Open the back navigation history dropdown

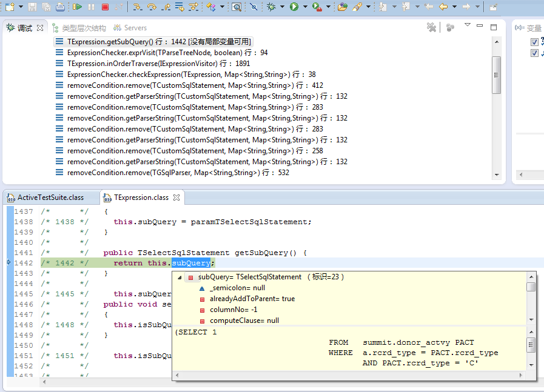coord(454,7)
